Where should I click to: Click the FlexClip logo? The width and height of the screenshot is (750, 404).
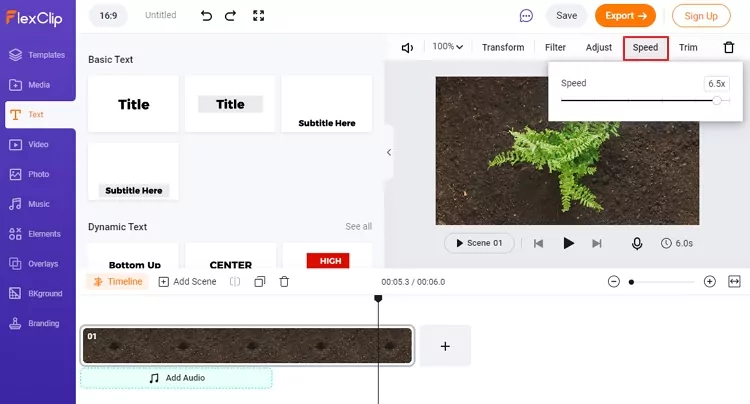coord(34,18)
